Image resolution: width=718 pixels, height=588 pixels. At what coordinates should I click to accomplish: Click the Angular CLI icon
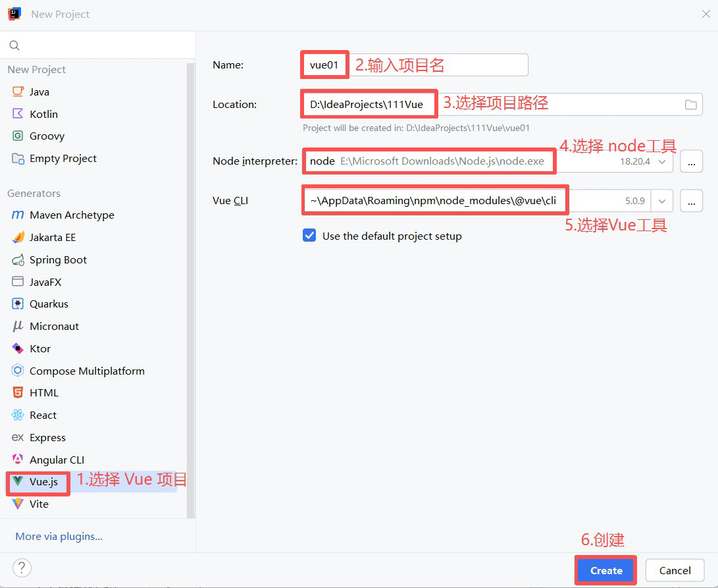18,459
